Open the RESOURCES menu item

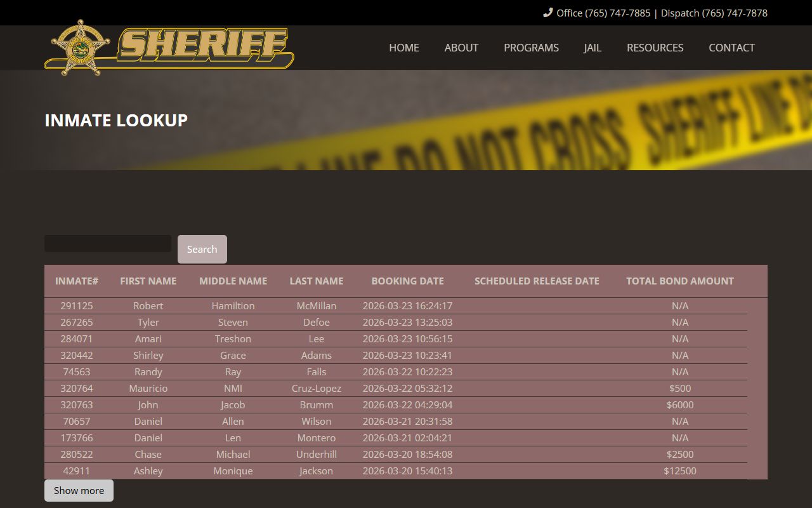coord(655,48)
